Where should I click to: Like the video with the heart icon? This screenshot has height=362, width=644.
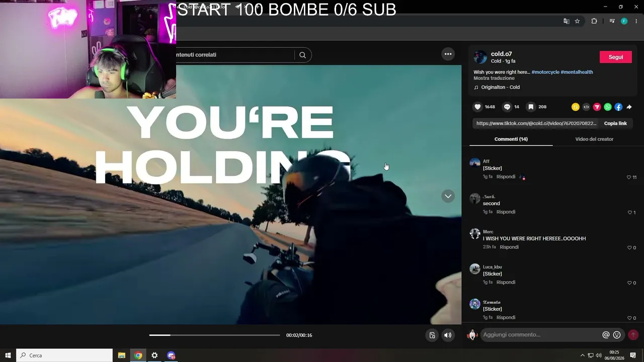pos(478,107)
